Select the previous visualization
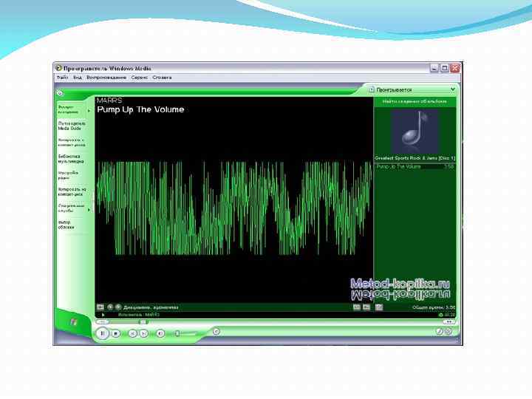This screenshot has height=399, width=532. [x=110, y=307]
